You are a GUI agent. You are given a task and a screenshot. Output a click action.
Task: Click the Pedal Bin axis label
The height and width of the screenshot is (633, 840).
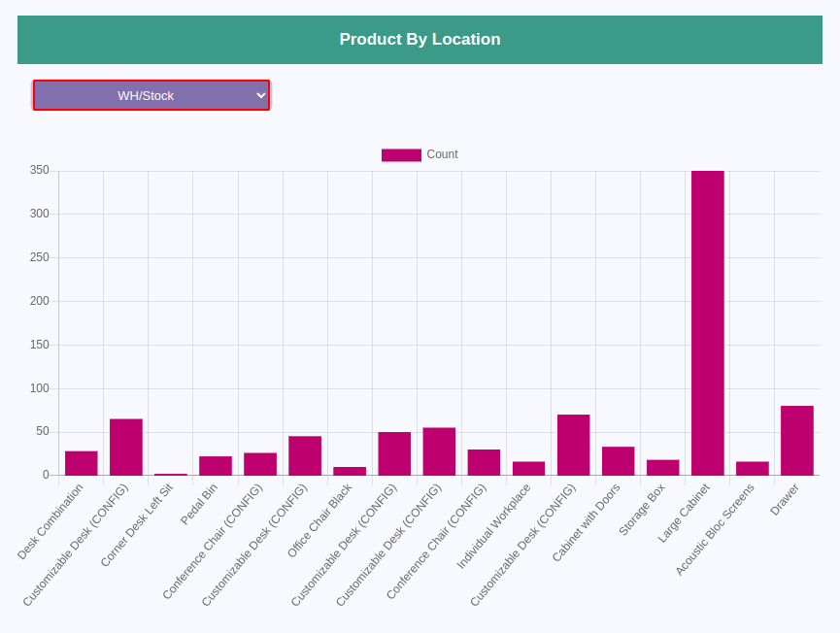pos(199,504)
